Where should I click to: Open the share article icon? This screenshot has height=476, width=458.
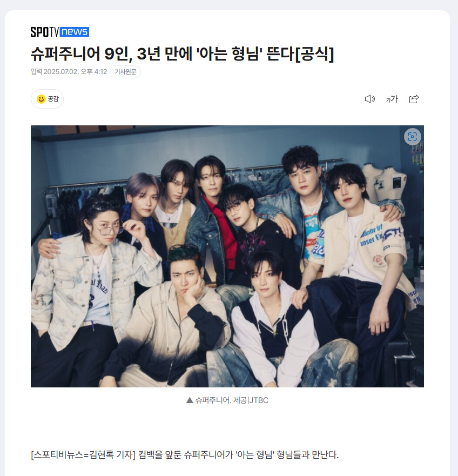coord(414,99)
